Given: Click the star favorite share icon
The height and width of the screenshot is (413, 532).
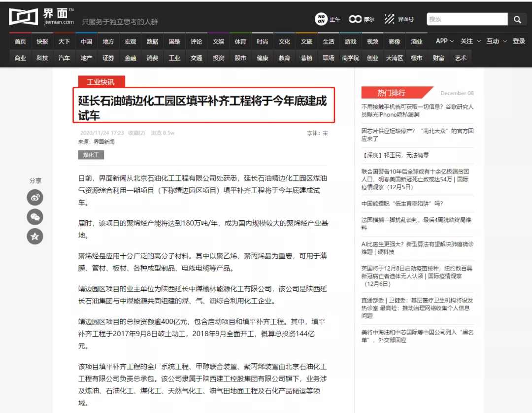Looking at the screenshot, I should pos(35,237).
